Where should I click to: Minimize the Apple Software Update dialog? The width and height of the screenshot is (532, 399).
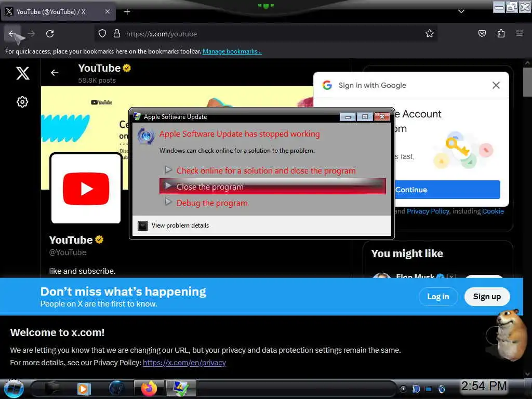click(x=348, y=117)
